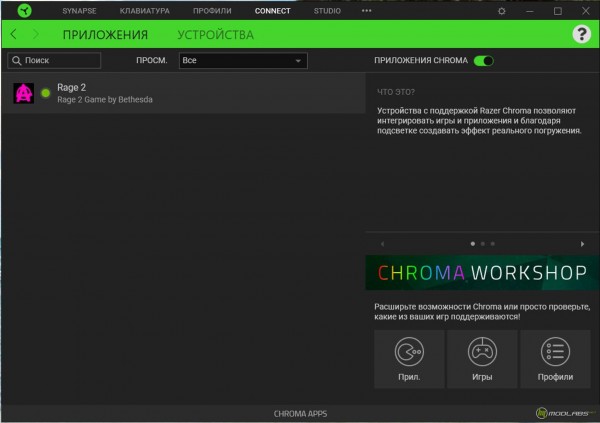Select the first carousel page dot
Screen dimensions: 600x423
tap(473, 243)
